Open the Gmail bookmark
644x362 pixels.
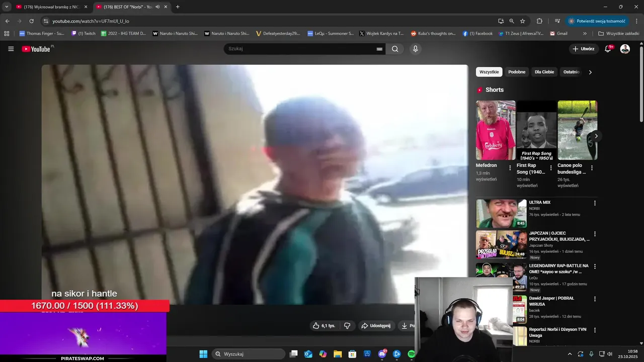(559, 34)
